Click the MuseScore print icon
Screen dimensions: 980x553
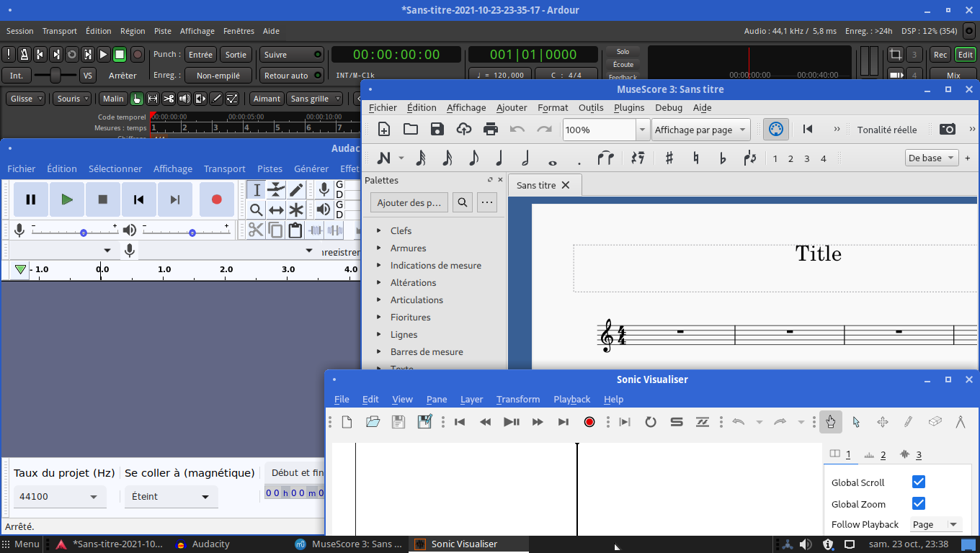(x=491, y=130)
